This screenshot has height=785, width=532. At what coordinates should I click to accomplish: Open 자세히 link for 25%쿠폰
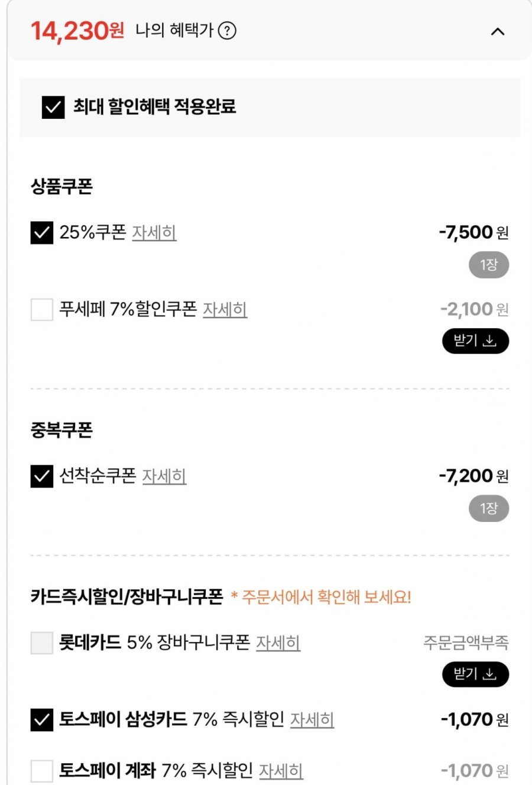tap(154, 233)
